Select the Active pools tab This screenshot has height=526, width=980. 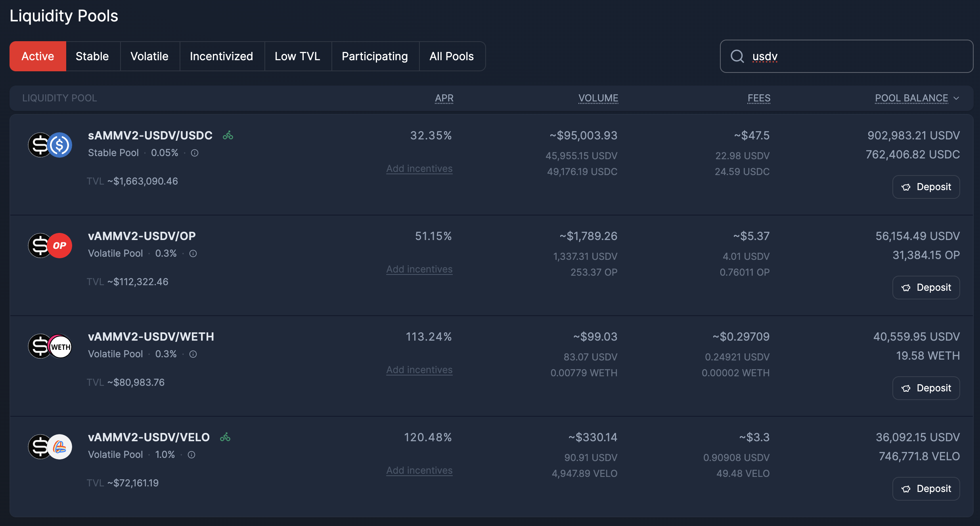click(38, 56)
